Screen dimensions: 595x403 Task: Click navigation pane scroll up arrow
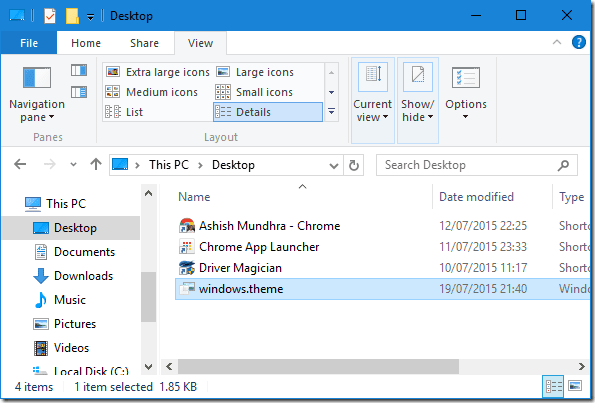(x=149, y=194)
